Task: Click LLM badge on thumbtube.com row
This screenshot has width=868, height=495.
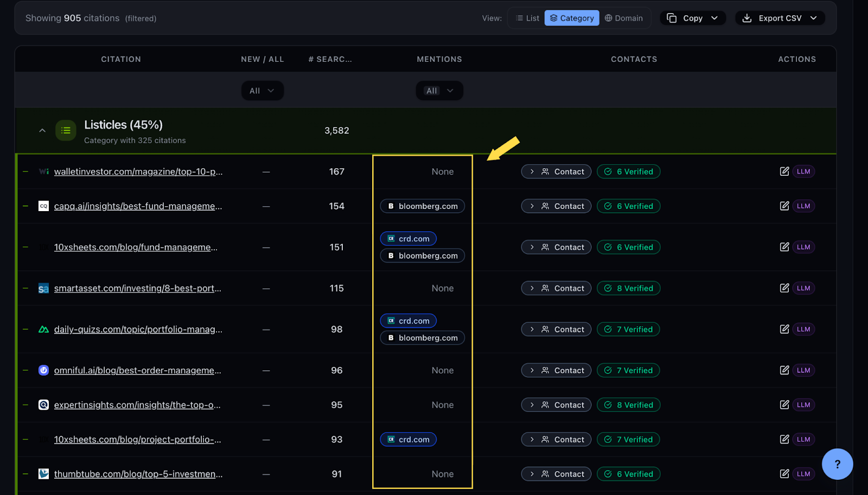Action: pyautogui.click(x=803, y=474)
